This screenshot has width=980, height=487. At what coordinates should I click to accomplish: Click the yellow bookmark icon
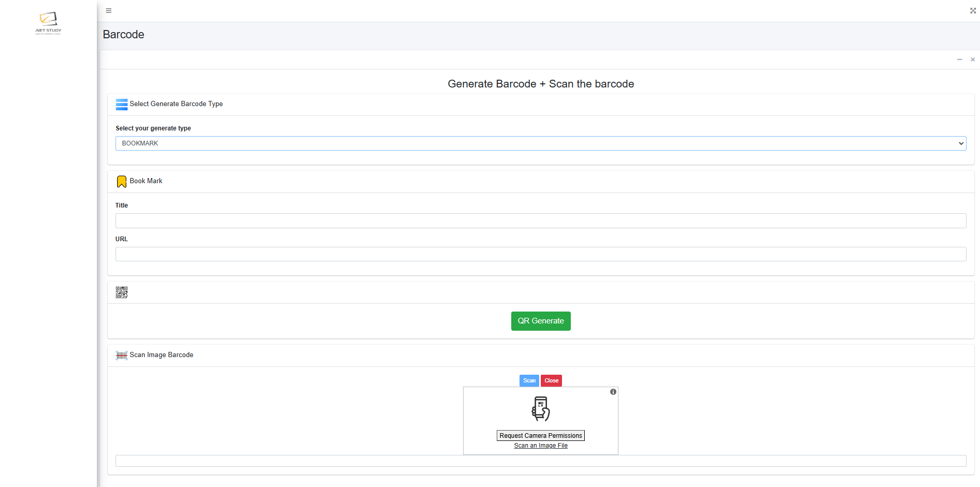(x=122, y=182)
